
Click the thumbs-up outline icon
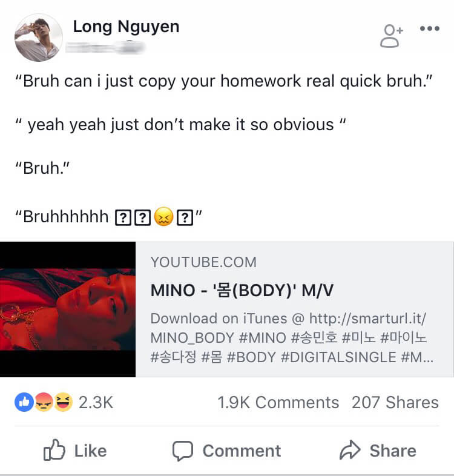[x=54, y=450]
